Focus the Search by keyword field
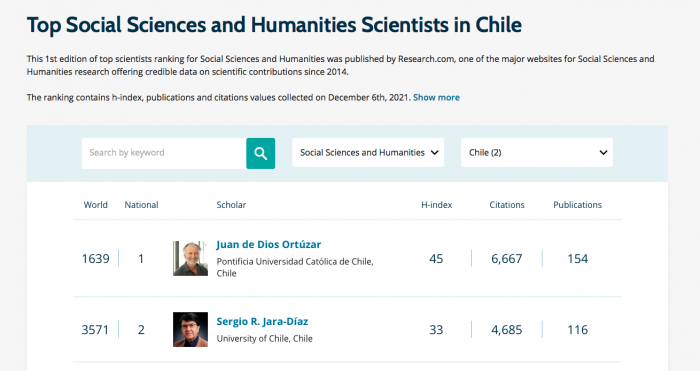The image size is (700, 371). click(x=164, y=153)
